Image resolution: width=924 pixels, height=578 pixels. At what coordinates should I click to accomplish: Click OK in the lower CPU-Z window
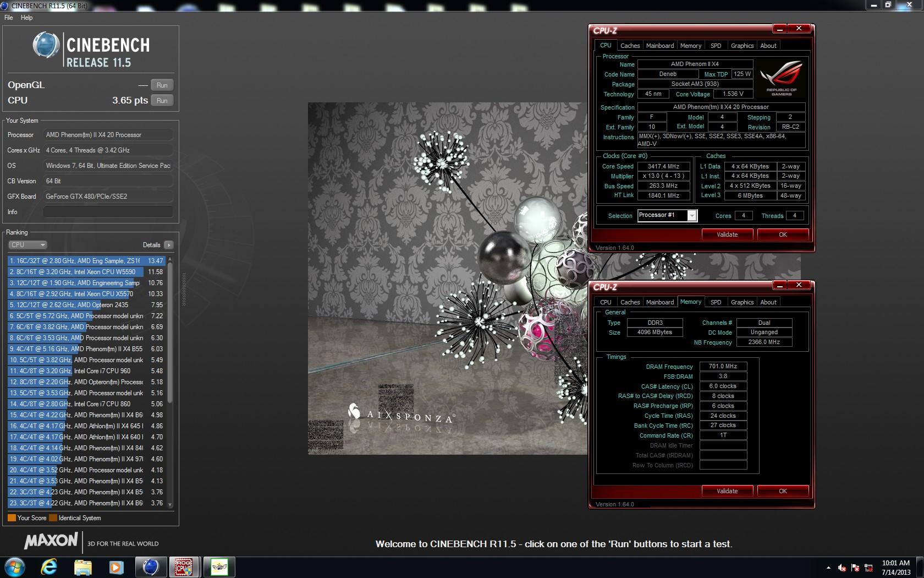tap(783, 491)
